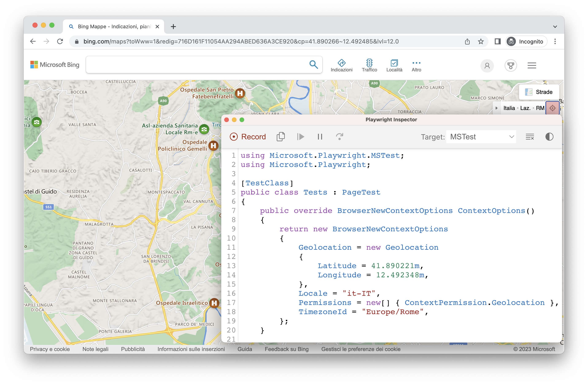588x385 pixels.
Task: Click the Bing search magnifier icon
Action: (x=314, y=65)
